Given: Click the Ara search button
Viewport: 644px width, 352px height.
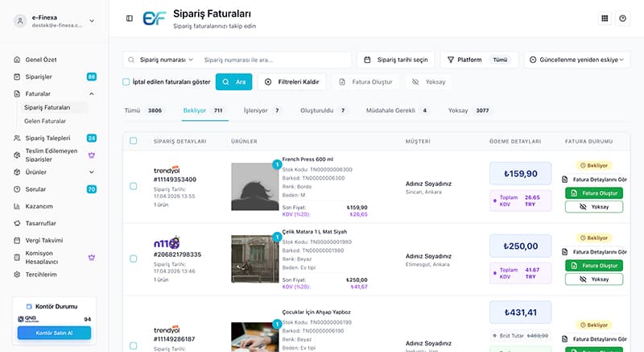Looking at the screenshot, I should pos(233,81).
